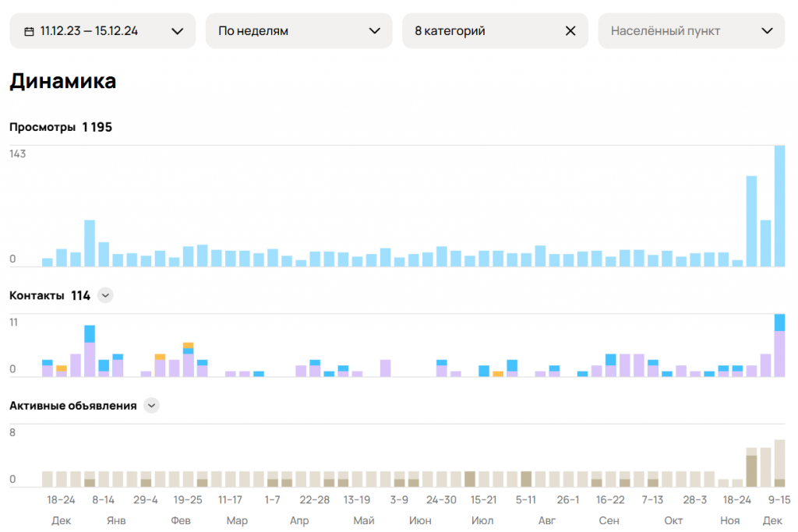
Task: Open the "8 категорий" category filter
Action: (x=495, y=31)
